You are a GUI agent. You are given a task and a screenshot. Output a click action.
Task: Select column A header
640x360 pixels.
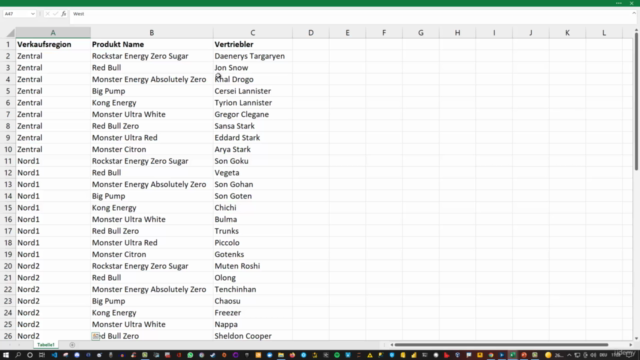coord(53,33)
